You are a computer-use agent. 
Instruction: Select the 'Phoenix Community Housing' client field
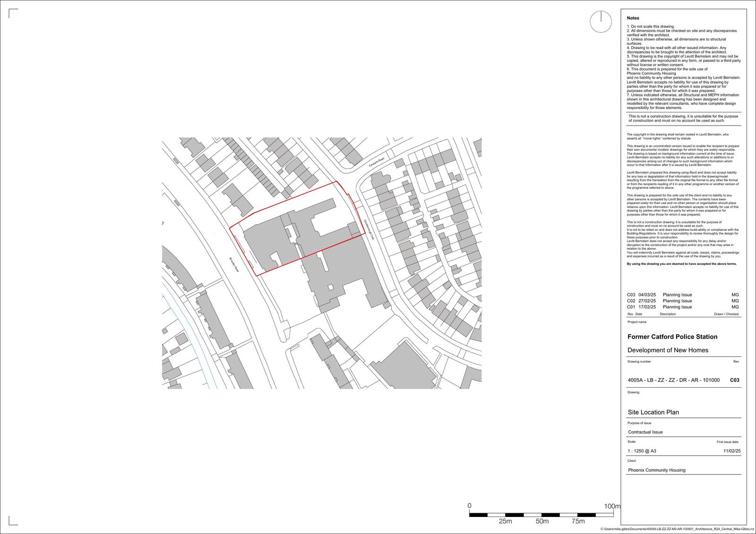656,470
